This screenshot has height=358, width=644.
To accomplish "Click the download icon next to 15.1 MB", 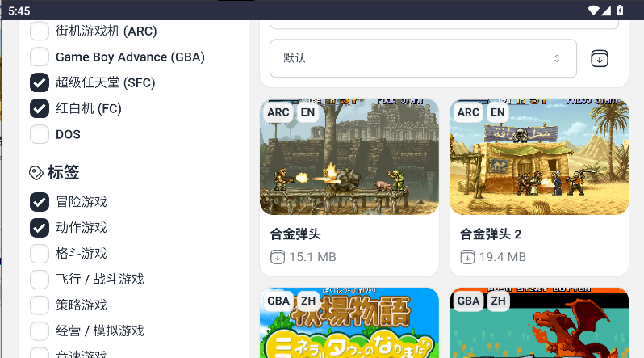I will pos(278,257).
